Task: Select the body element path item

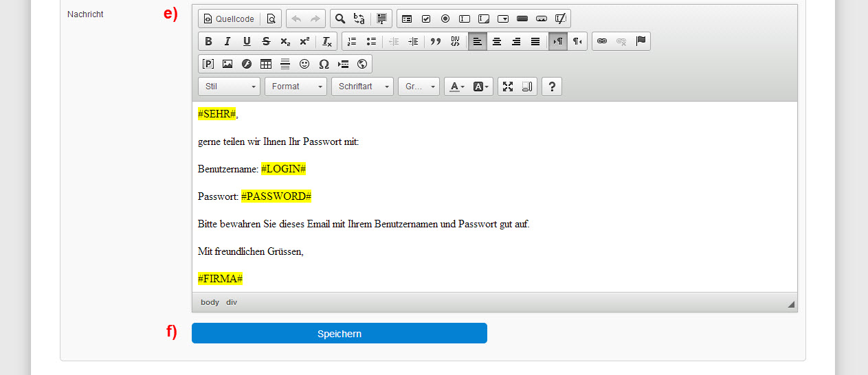Action: click(x=210, y=302)
